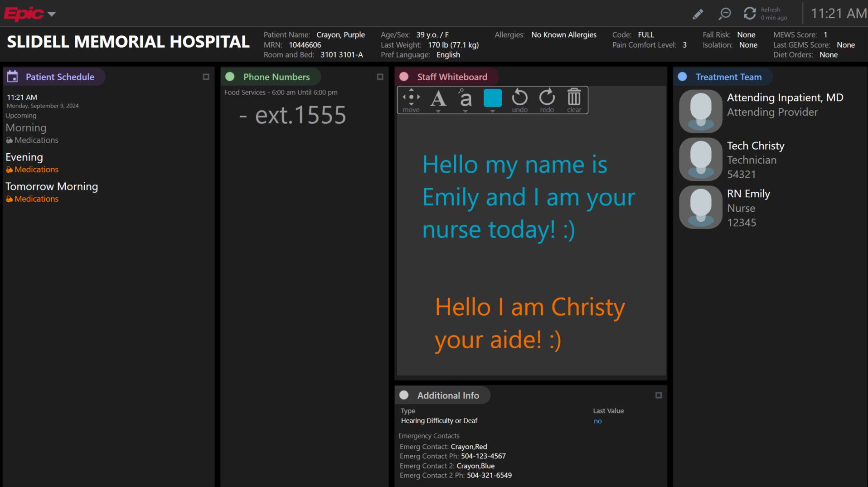The height and width of the screenshot is (487, 868).
Task: Click RN Emily's avatar
Action: [700, 207]
